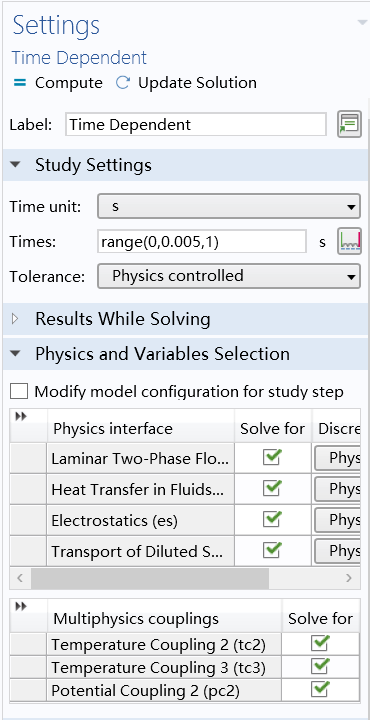Toggle Solve for Temperature Coupling 3 (tc3)

pos(320,666)
